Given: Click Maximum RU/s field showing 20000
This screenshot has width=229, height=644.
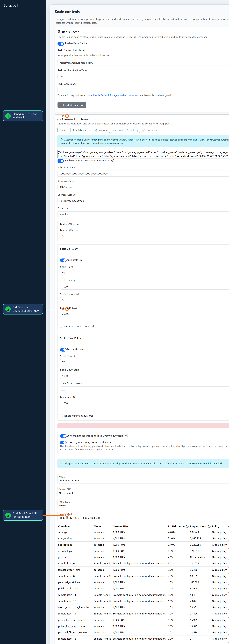Looking at the screenshot, I should (x=145, y=314).
